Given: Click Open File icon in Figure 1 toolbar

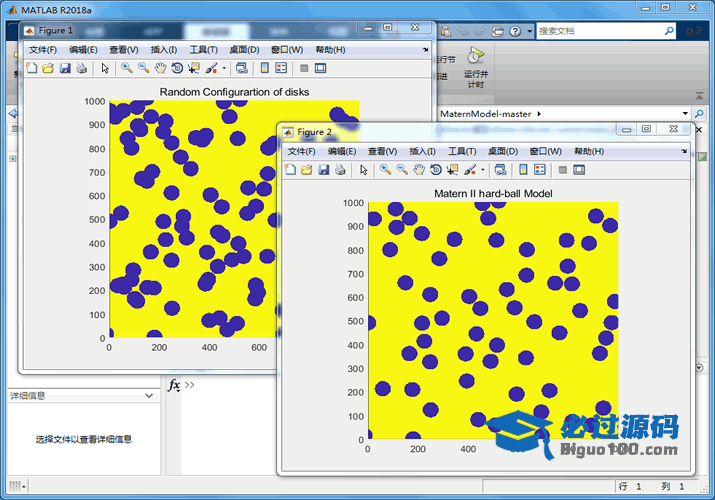Looking at the screenshot, I should point(48,68).
